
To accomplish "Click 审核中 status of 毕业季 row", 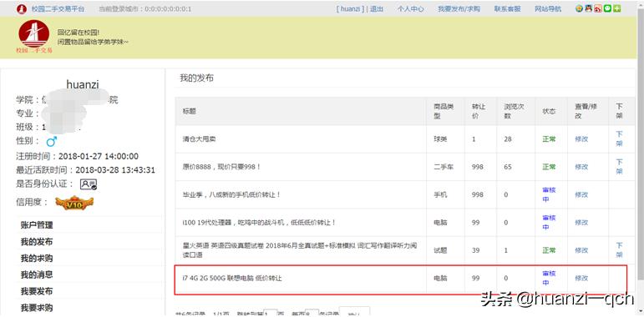I will (x=549, y=195).
